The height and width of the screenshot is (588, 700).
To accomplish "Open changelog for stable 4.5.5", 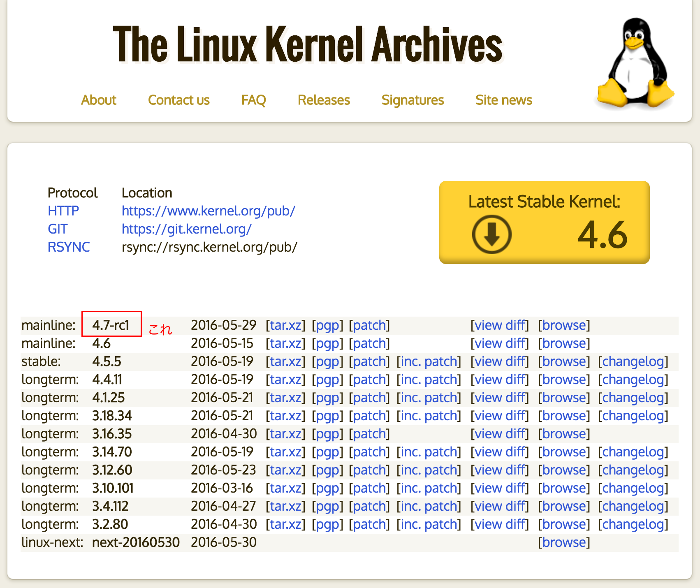I will tap(633, 361).
